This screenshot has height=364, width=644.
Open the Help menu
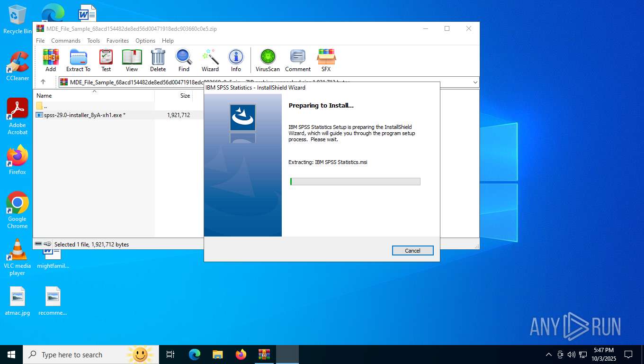point(168,41)
